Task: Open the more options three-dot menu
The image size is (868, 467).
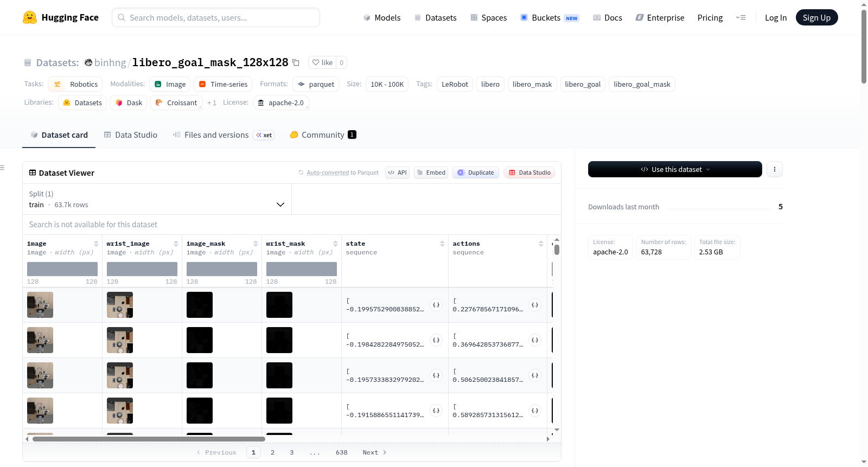Action: [774, 169]
